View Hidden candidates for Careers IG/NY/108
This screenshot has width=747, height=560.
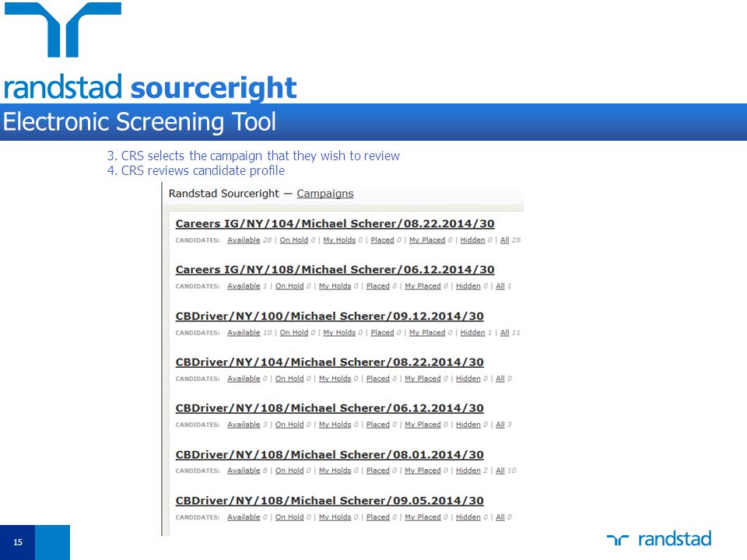point(468,286)
